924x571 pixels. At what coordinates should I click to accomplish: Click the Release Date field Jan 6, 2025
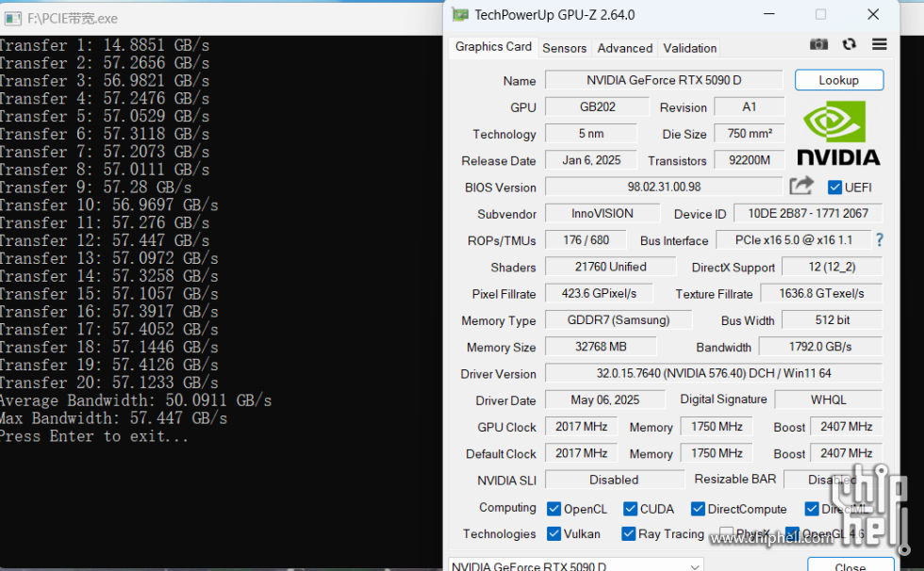pos(590,160)
